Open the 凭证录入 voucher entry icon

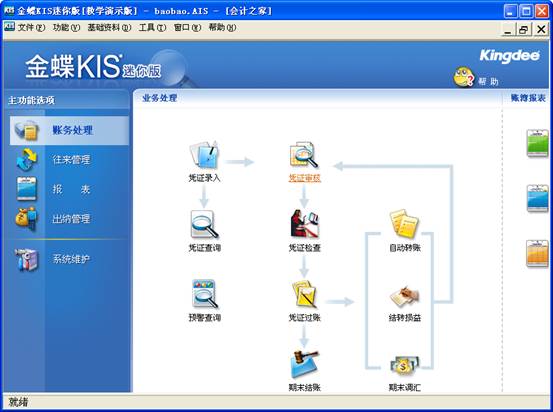[205, 154]
